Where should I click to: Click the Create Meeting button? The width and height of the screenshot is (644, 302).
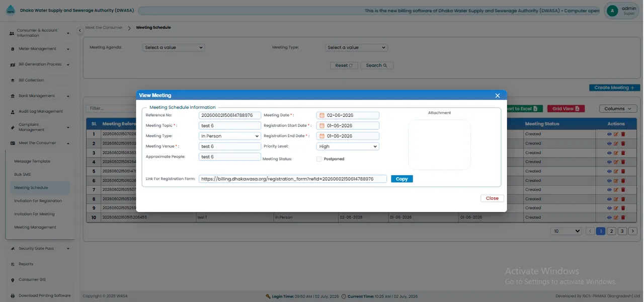[614, 88]
